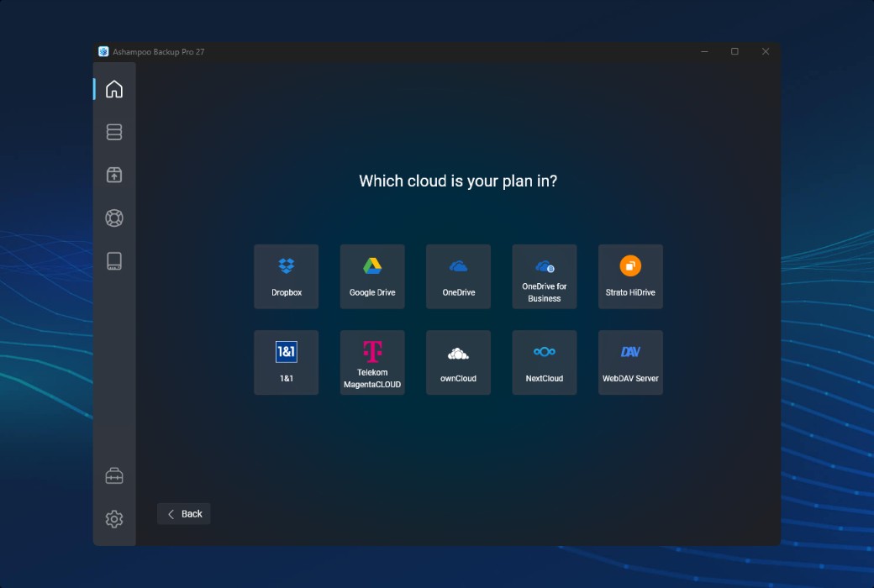This screenshot has height=588, width=874.
Task: Select Google Drive as the cloud
Action: pos(372,276)
